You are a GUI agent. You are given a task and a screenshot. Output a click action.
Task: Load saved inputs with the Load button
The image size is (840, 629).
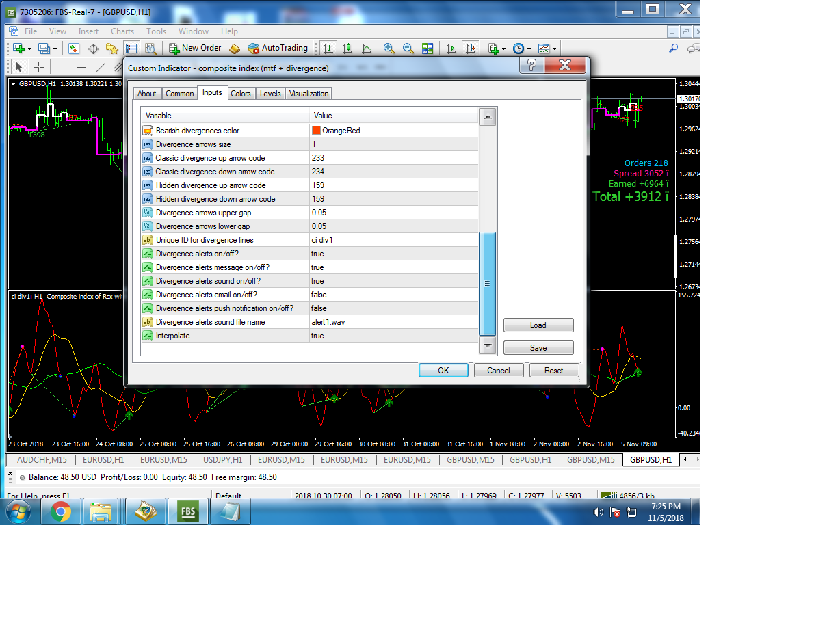[x=538, y=325]
